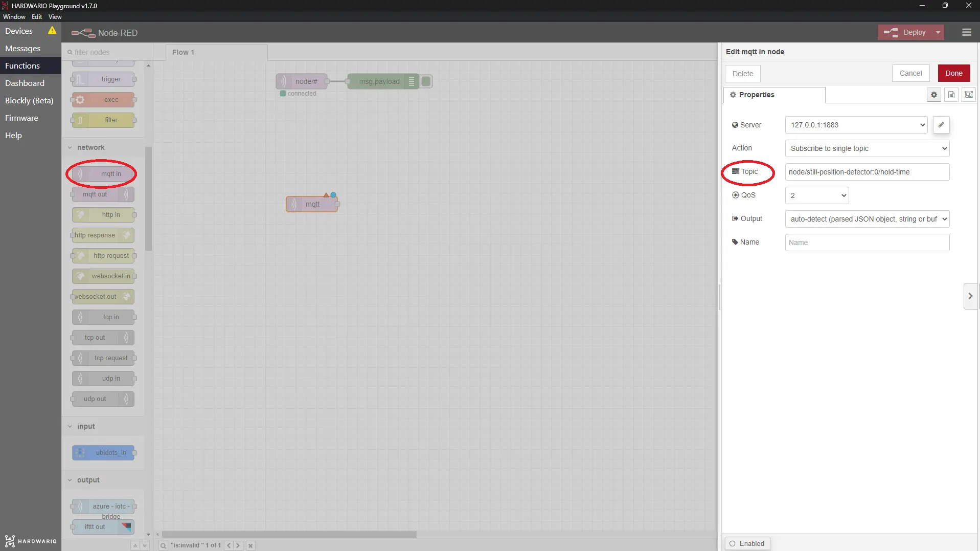
Task: Open the Action dropdown
Action: coord(867,148)
